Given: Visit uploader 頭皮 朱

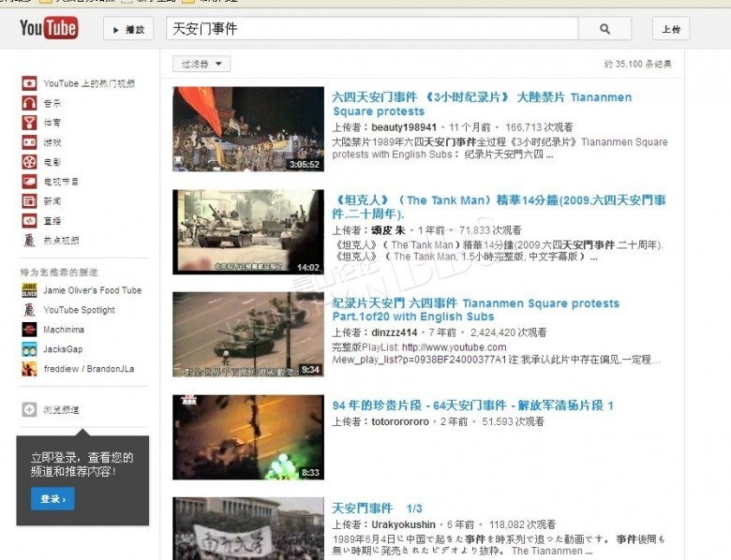Looking at the screenshot, I should (x=388, y=230).
